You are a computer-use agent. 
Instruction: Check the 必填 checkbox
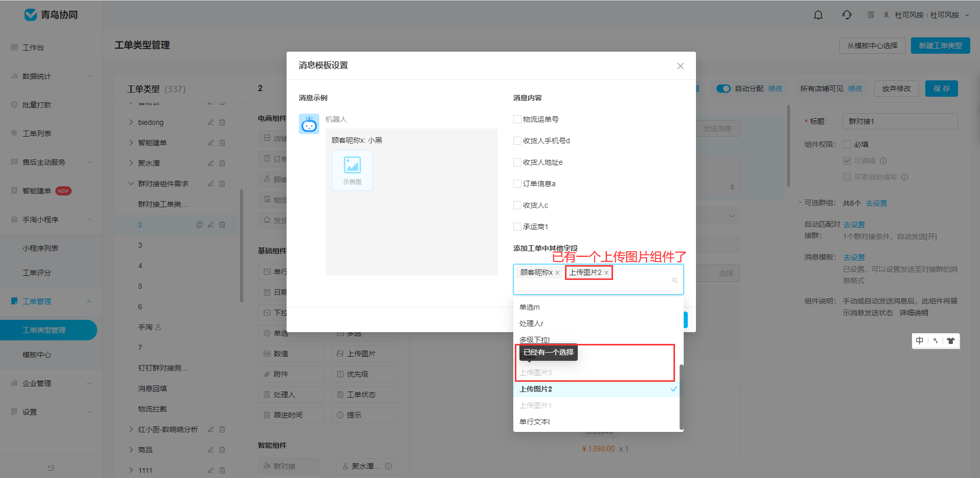pyautogui.click(x=847, y=144)
